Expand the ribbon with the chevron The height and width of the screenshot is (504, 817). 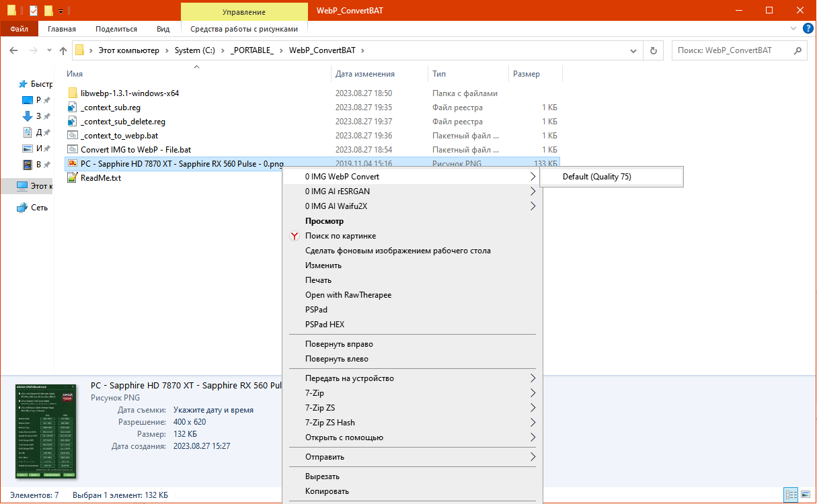click(x=793, y=29)
